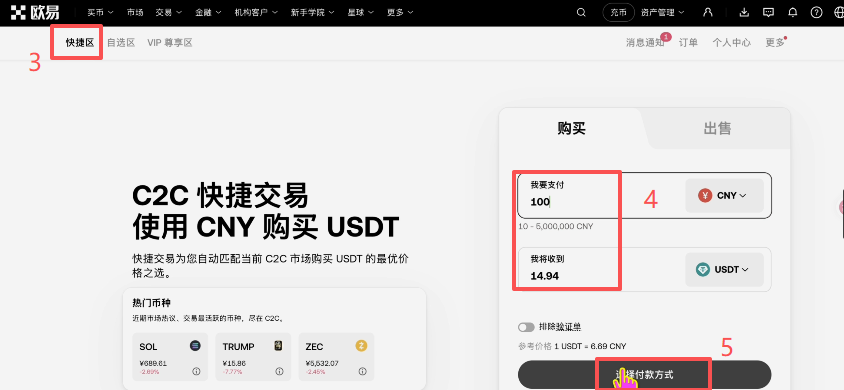The height and width of the screenshot is (390, 844).
Task: Click SOL price ¥689.61
Action: [153, 363]
